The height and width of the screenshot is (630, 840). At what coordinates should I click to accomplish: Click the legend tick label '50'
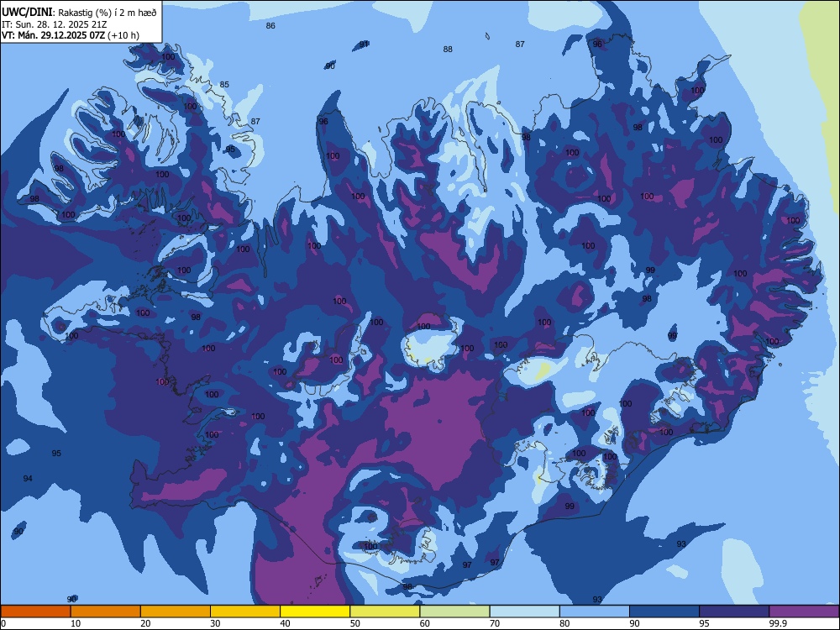(x=355, y=623)
